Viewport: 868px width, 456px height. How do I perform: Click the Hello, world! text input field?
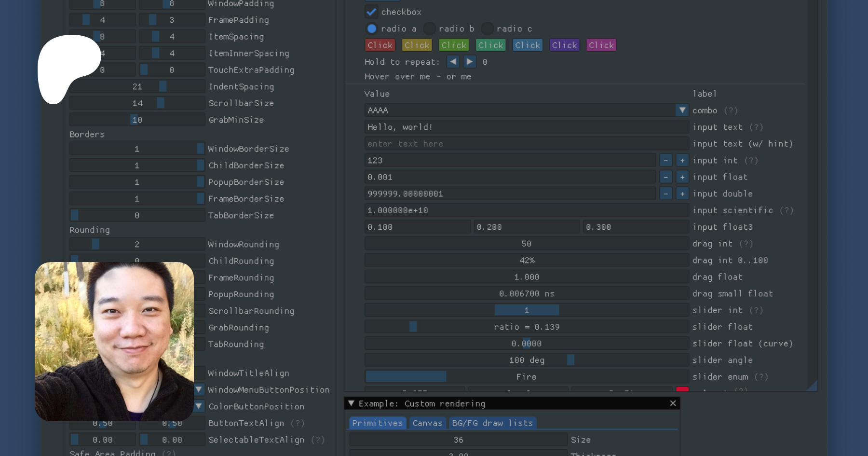tap(526, 127)
